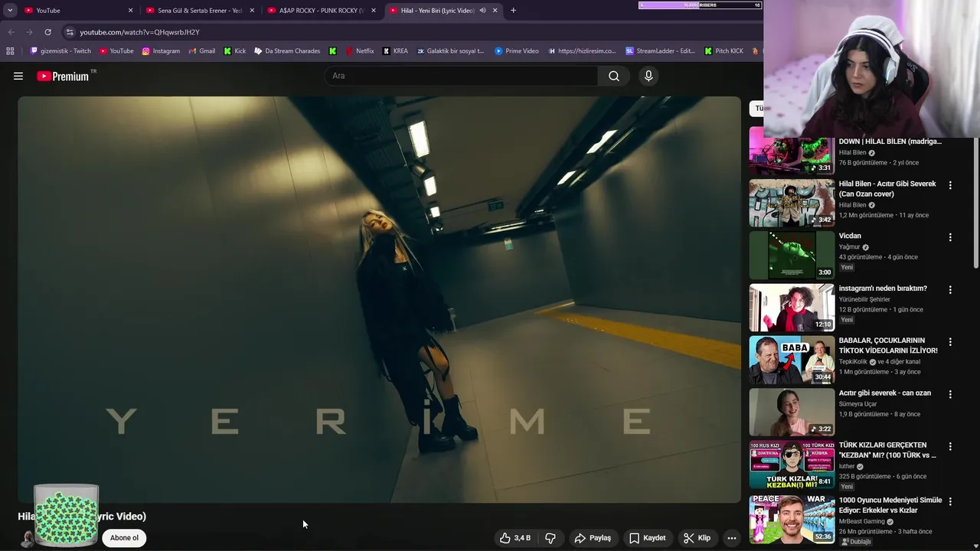Open the TÜRK KIZLARI GERÇEKTEN KEZBAN thumbnail
Screen dimensions: 980x551
tap(792, 465)
